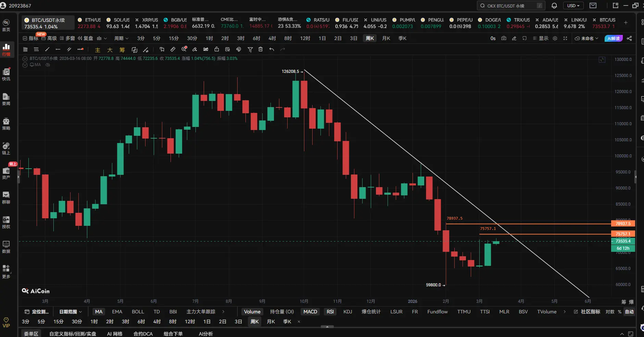Image resolution: width=644 pixels, height=337 pixels.
Task: Undo the last drawing action
Action: 272,49
